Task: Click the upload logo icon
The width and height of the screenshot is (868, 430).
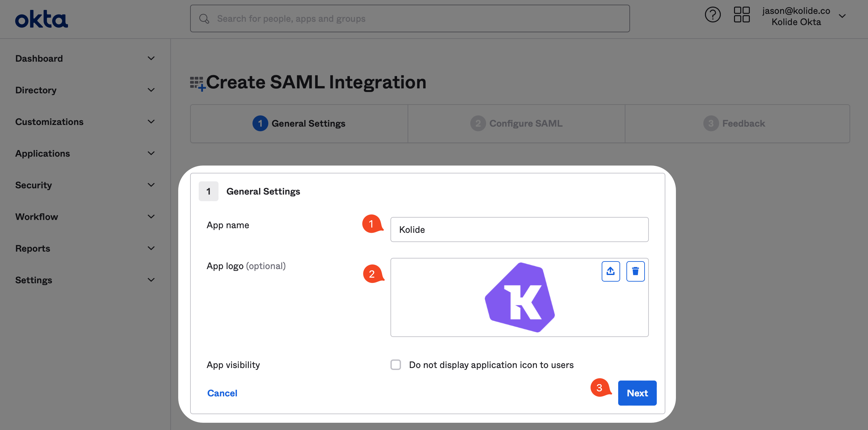Action: (610, 271)
